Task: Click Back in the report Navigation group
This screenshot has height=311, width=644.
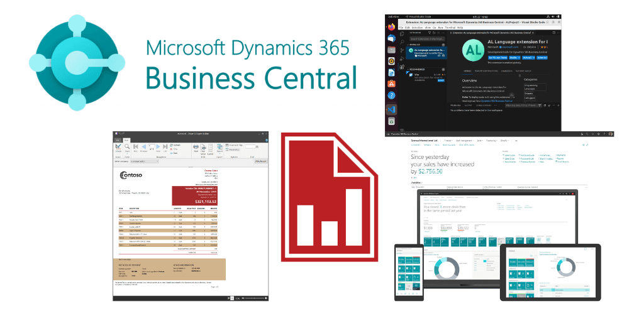Action: coord(174,153)
